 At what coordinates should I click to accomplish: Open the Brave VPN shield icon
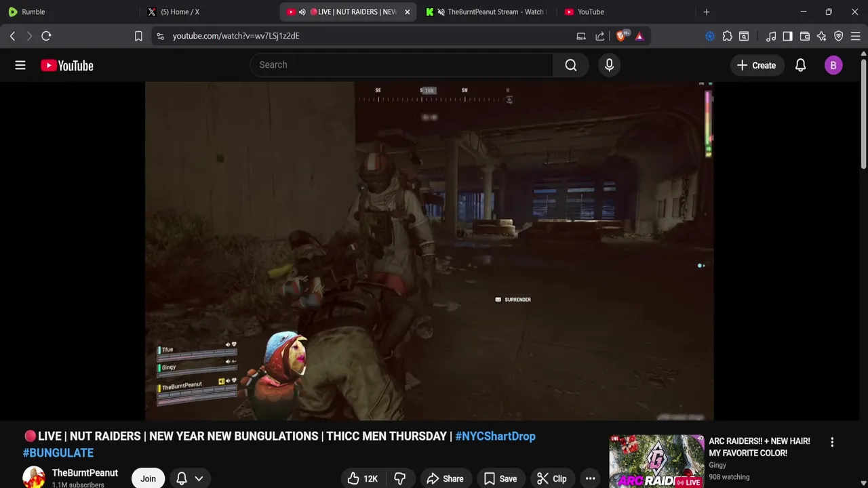click(x=839, y=36)
